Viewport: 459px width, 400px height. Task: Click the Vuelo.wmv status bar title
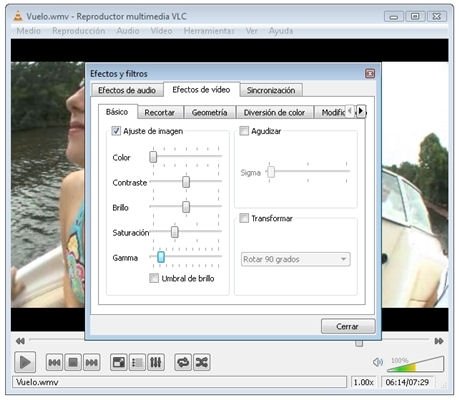(180, 382)
